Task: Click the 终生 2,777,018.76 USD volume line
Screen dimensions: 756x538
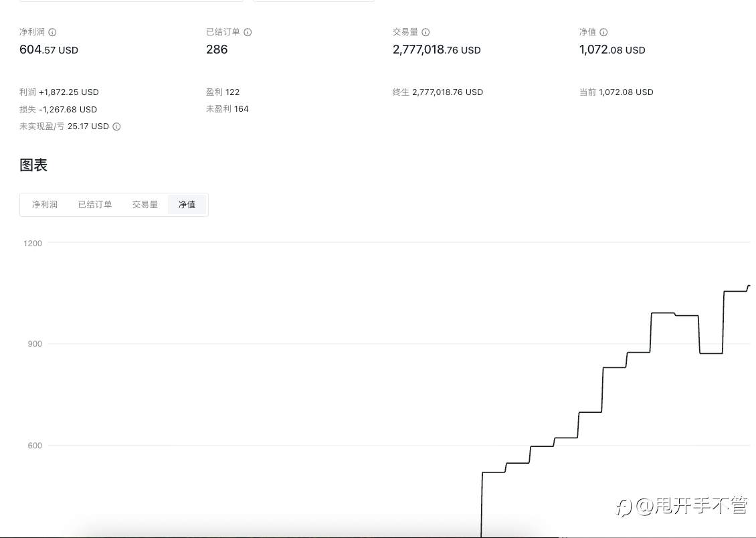Action: tap(438, 92)
